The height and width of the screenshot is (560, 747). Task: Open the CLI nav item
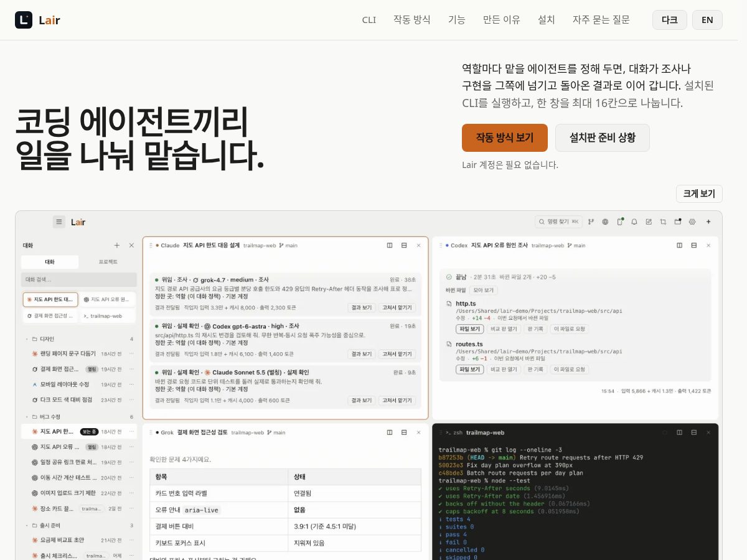pyautogui.click(x=369, y=20)
